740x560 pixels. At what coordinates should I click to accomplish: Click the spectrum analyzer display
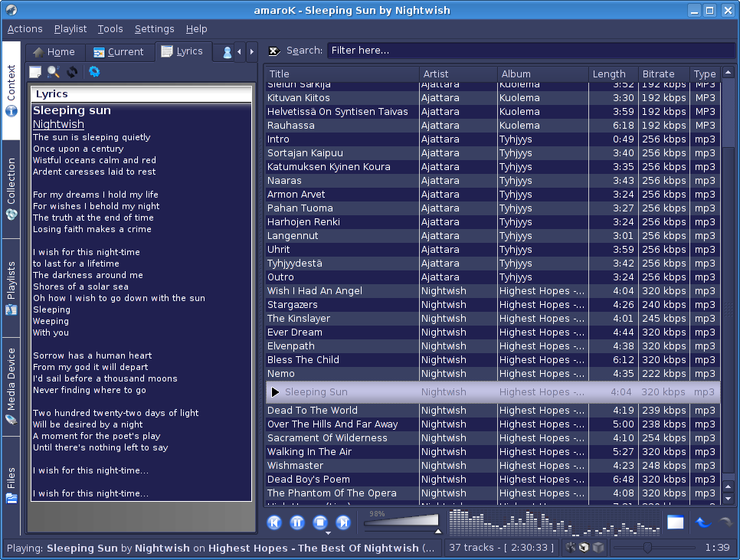click(554, 522)
